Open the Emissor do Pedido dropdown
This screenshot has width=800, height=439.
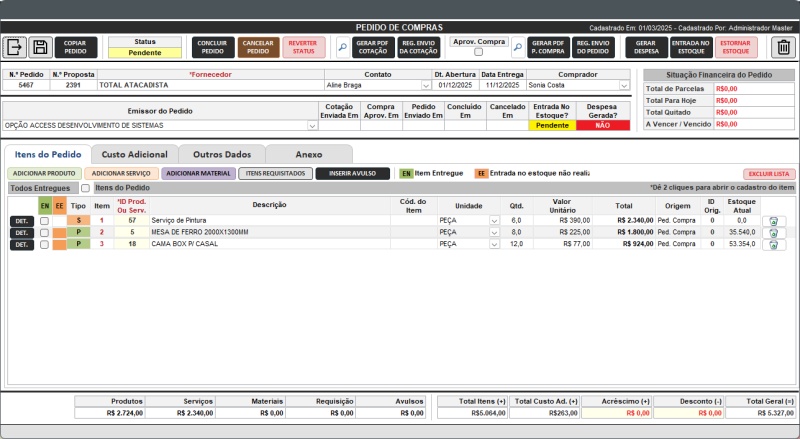[x=312, y=126]
